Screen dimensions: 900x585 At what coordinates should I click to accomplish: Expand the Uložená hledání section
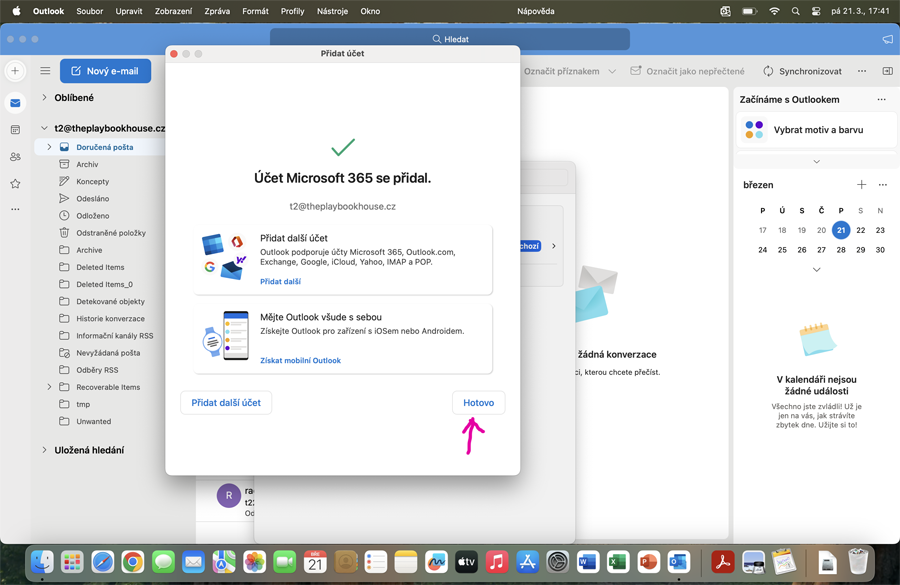[x=45, y=450]
